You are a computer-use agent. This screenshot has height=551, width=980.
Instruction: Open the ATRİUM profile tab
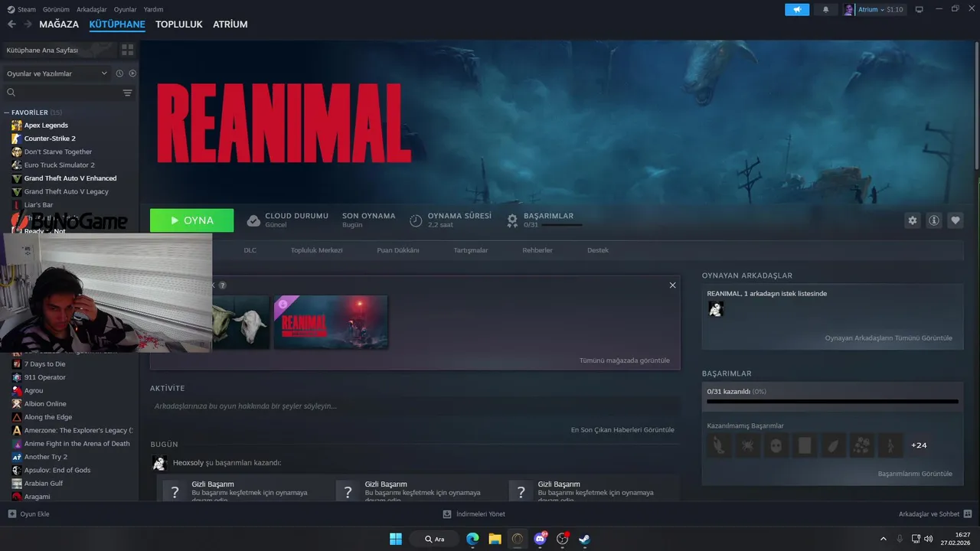point(230,24)
